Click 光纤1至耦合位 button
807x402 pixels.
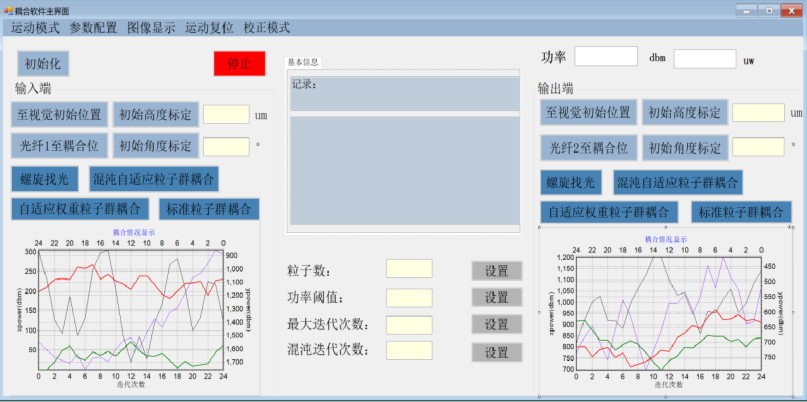click(57, 146)
